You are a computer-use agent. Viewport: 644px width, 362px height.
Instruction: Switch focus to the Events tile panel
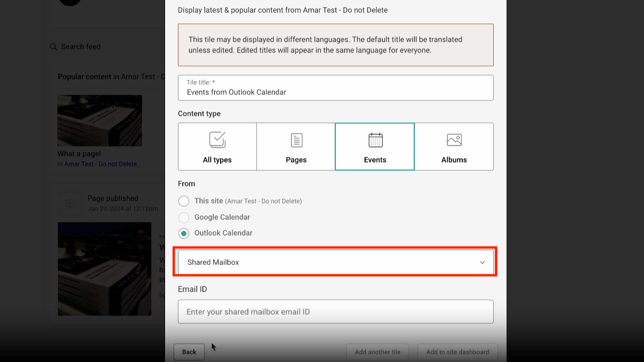click(375, 146)
